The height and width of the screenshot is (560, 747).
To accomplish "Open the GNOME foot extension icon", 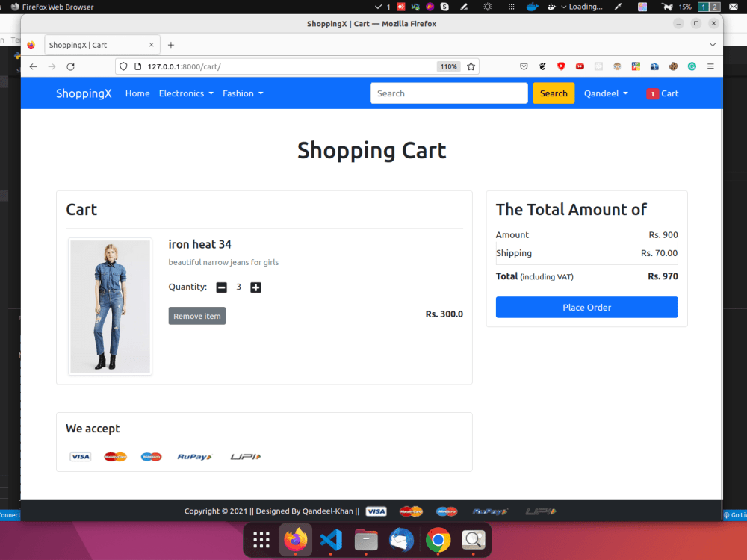I will tap(542, 66).
